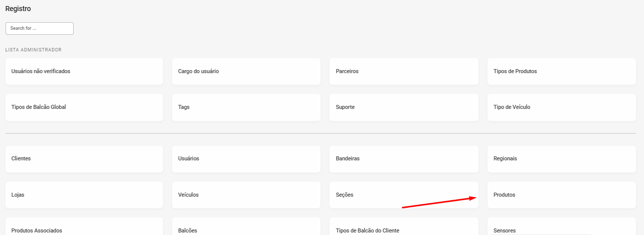Click the Veículos card
This screenshot has height=235, width=644.
point(246,195)
